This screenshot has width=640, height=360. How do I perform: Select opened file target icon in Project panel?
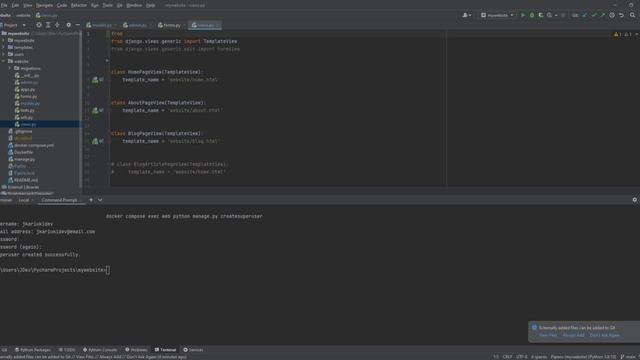pyautogui.click(x=39, y=25)
